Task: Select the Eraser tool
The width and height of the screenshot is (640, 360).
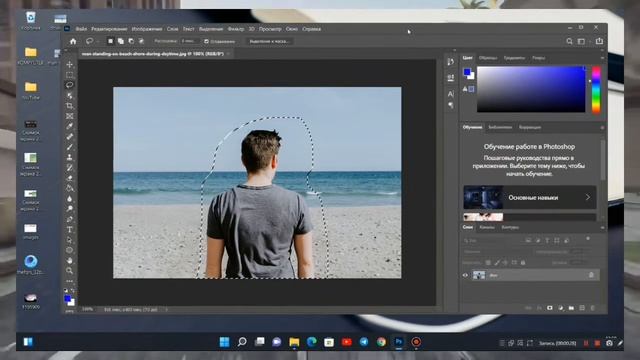Action: point(70,178)
